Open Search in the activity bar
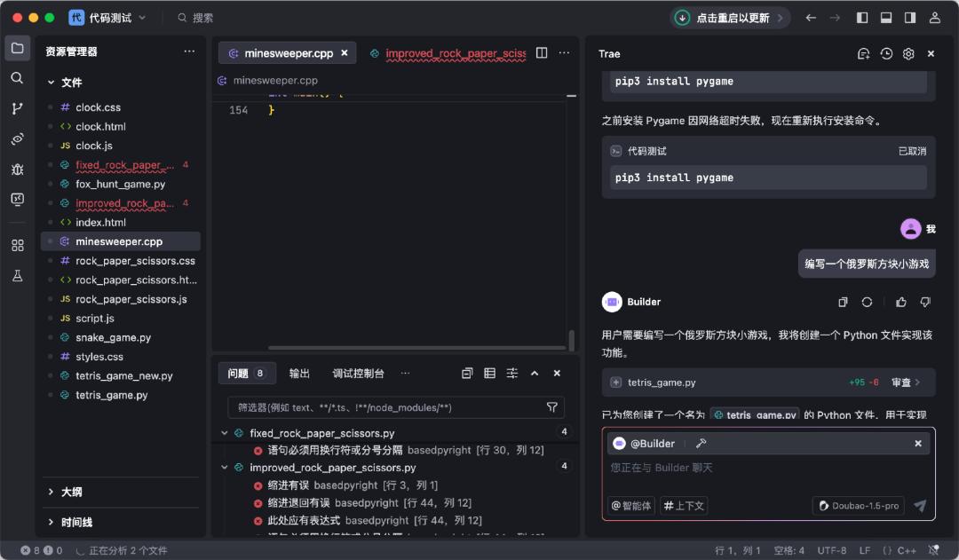This screenshot has width=959, height=560. click(x=17, y=77)
